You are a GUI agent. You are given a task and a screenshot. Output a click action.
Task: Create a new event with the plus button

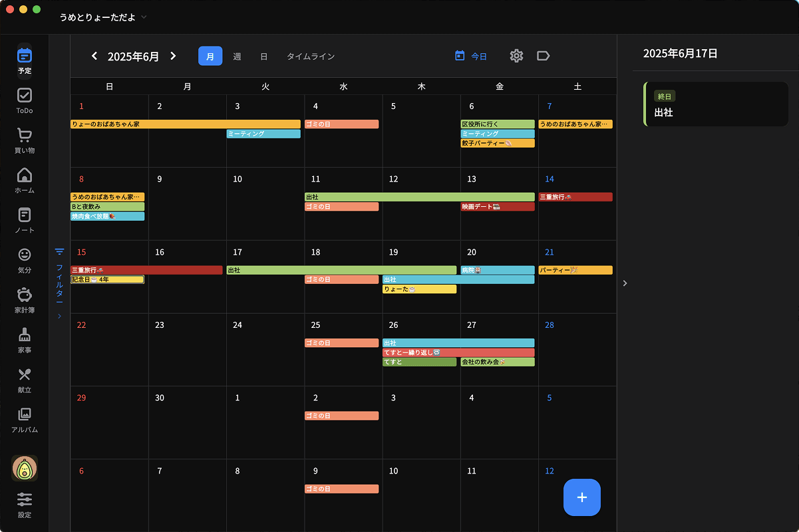[x=581, y=497]
